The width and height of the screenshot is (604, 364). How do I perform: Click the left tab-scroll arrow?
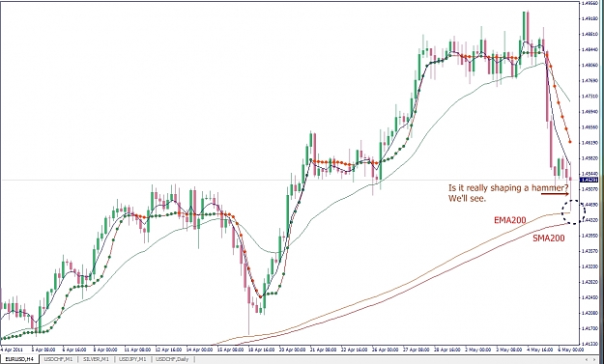[587, 359]
